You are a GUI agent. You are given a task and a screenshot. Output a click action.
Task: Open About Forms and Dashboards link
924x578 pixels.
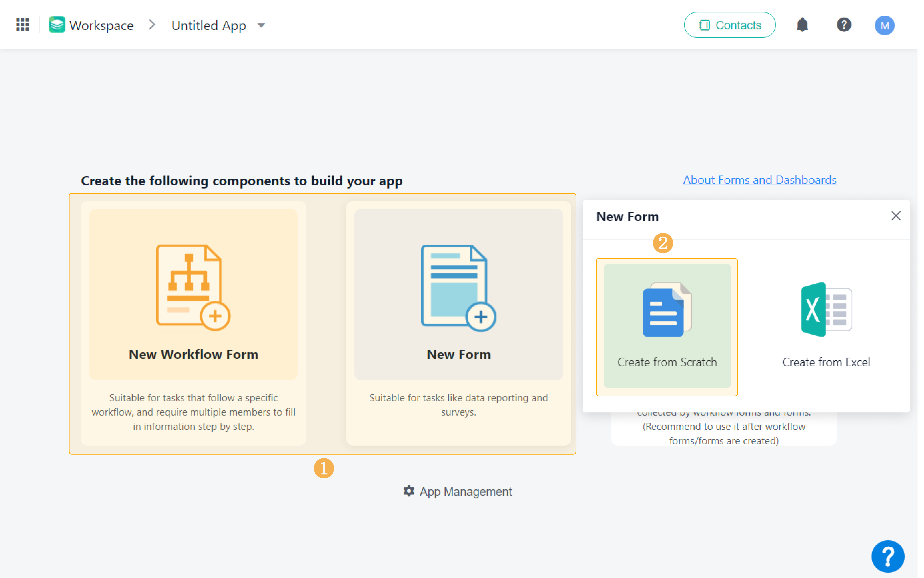759,180
